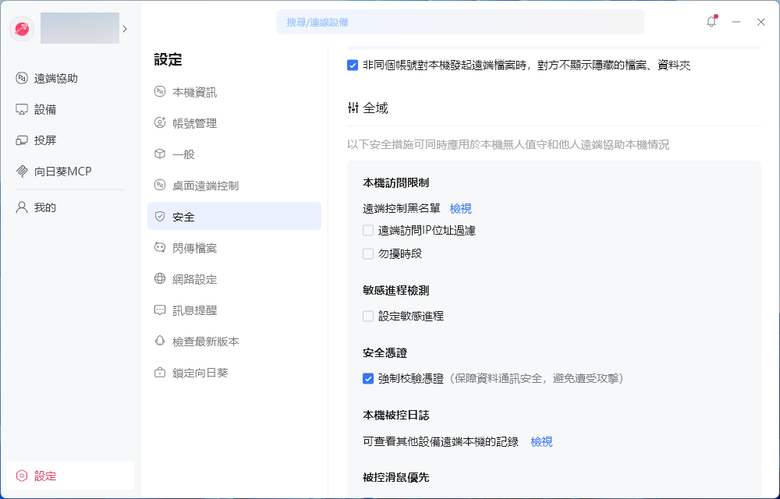Enable 遠端訪問IP位址過濾 checkbox

pyautogui.click(x=368, y=230)
